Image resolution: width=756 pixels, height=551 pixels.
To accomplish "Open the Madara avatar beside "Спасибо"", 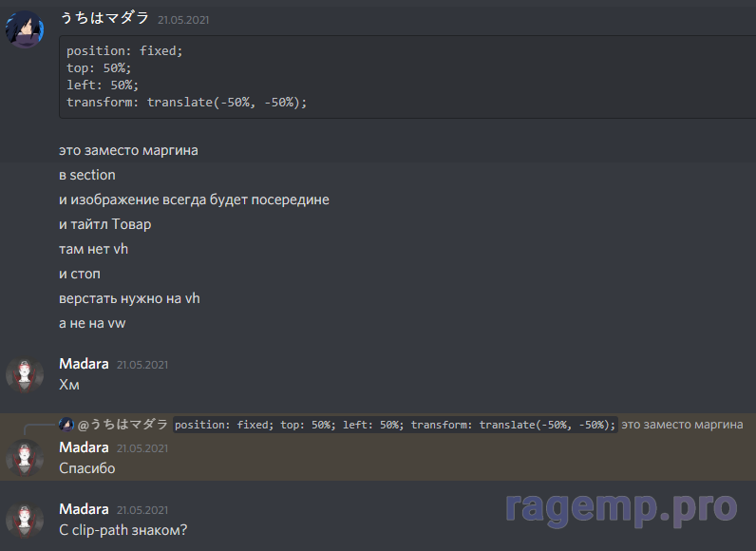I will [24, 458].
